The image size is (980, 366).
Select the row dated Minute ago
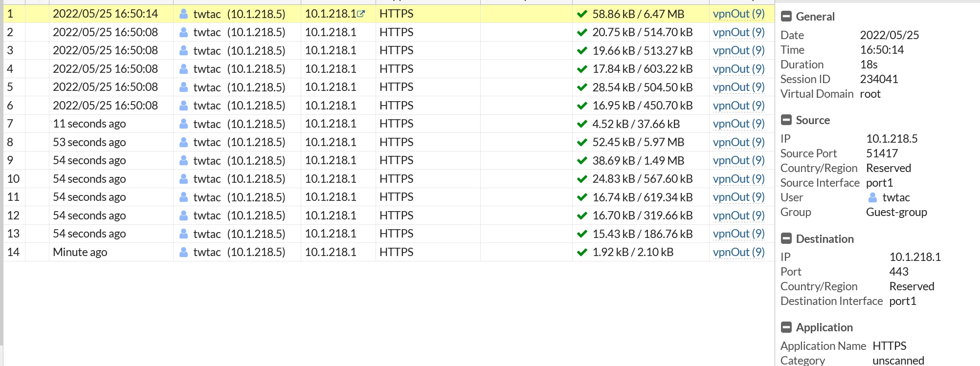(x=389, y=252)
